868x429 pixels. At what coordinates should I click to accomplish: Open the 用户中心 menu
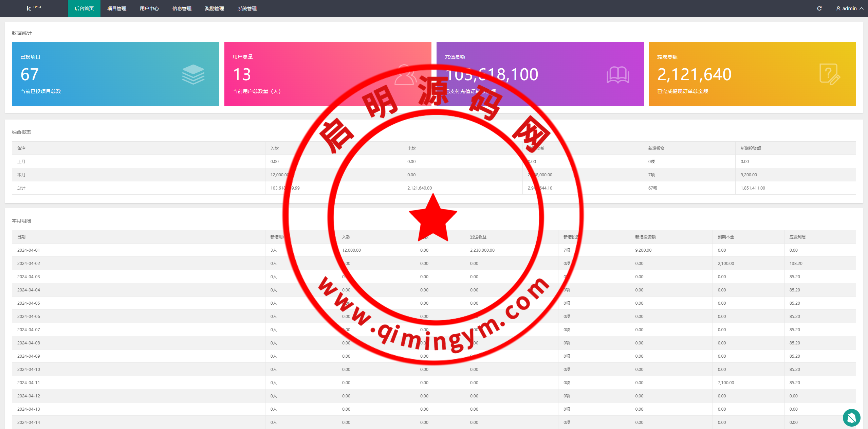coord(149,8)
